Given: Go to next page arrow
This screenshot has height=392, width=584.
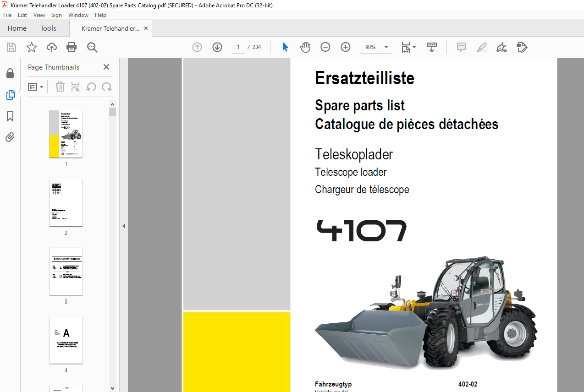Looking at the screenshot, I should 217,47.
